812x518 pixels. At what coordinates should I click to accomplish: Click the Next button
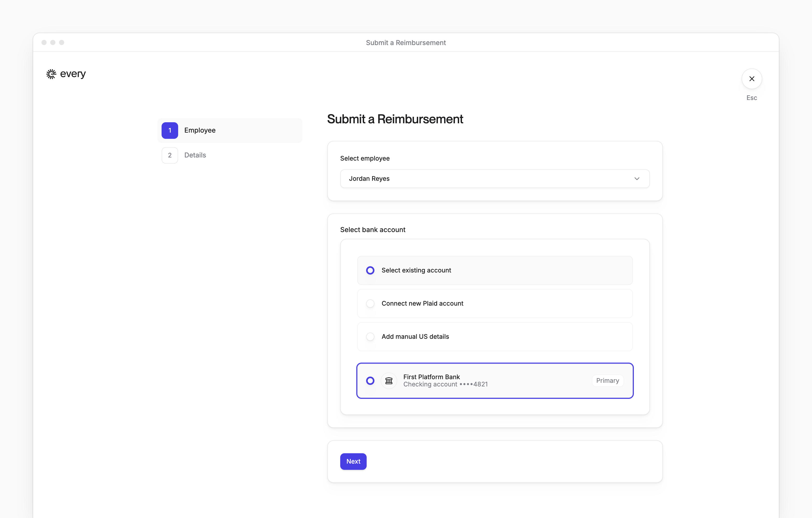pyautogui.click(x=353, y=461)
